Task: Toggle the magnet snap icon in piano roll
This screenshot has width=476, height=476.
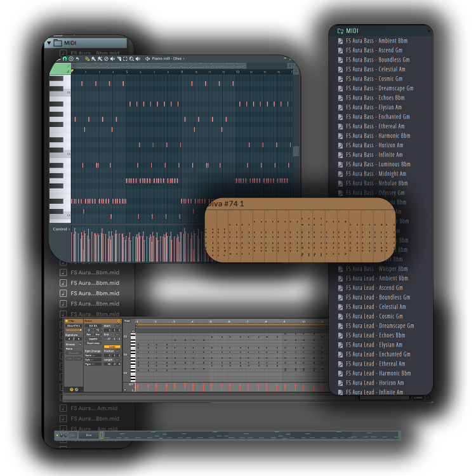Action: (x=64, y=58)
